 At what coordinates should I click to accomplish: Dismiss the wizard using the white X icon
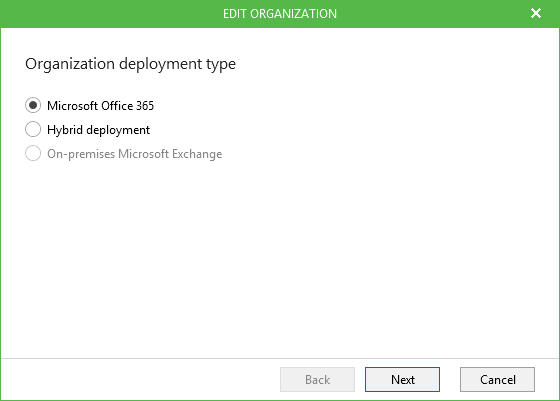pyautogui.click(x=536, y=14)
